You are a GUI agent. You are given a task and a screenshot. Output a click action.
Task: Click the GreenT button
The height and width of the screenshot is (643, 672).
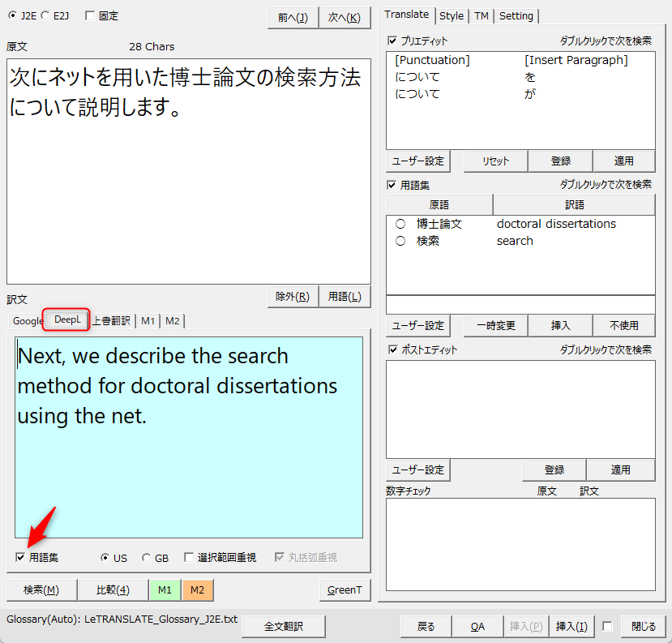(345, 589)
